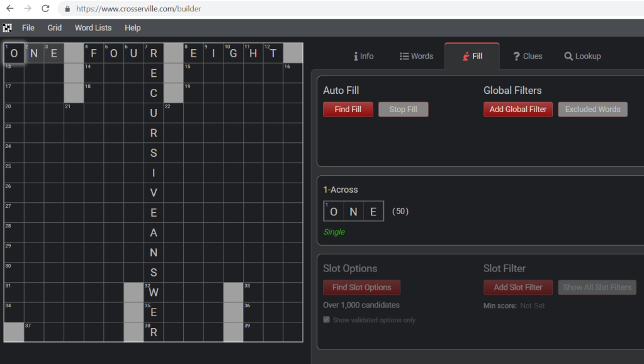
Task: Switch to the Words tab
Action: (x=416, y=56)
